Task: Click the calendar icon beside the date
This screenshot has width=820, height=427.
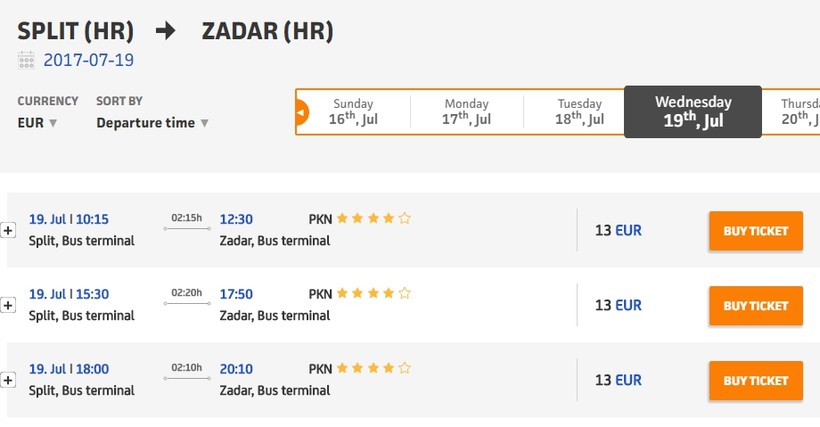Action: [x=26, y=60]
